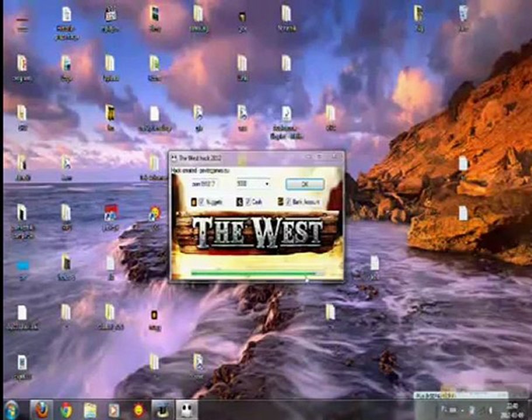Open the Recycle Bin desktop icon

[x=463, y=19]
